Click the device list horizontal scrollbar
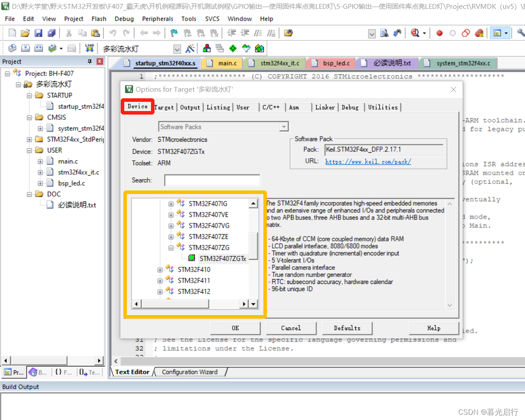This screenshot has width=525, height=420. [190, 304]
